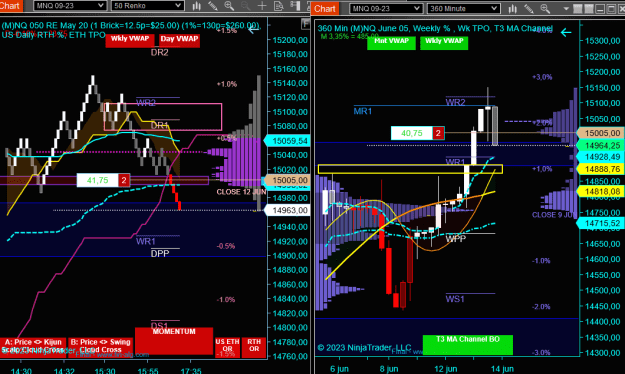Select yellow 14888,76 price marker

tap(601, 169)
